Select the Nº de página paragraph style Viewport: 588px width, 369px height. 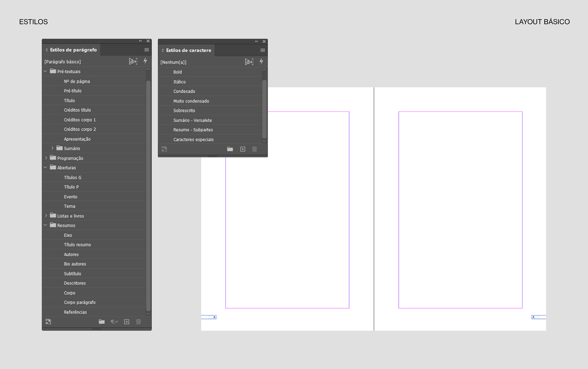[94, 81]
